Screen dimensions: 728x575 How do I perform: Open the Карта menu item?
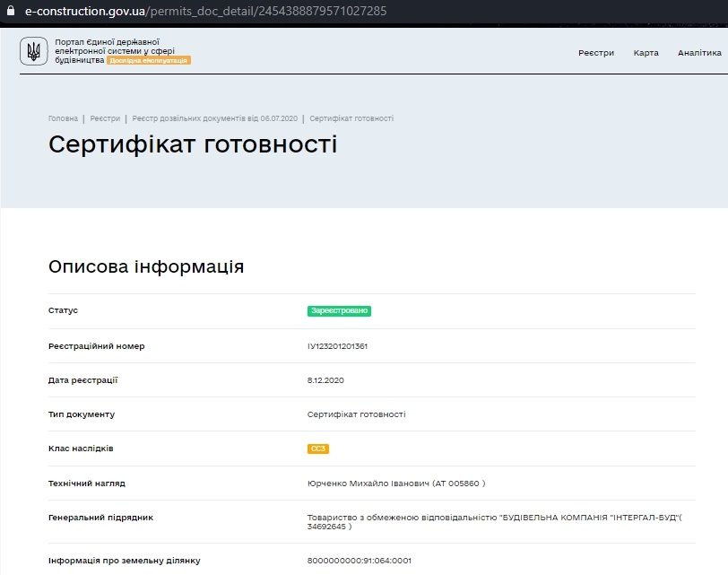coord(646,53)
